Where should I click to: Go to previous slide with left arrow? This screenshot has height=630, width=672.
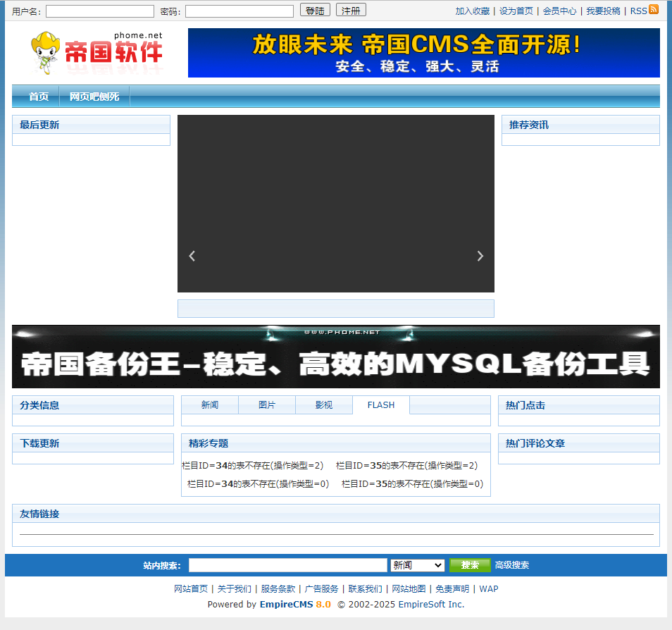click(x=192, y=256)
